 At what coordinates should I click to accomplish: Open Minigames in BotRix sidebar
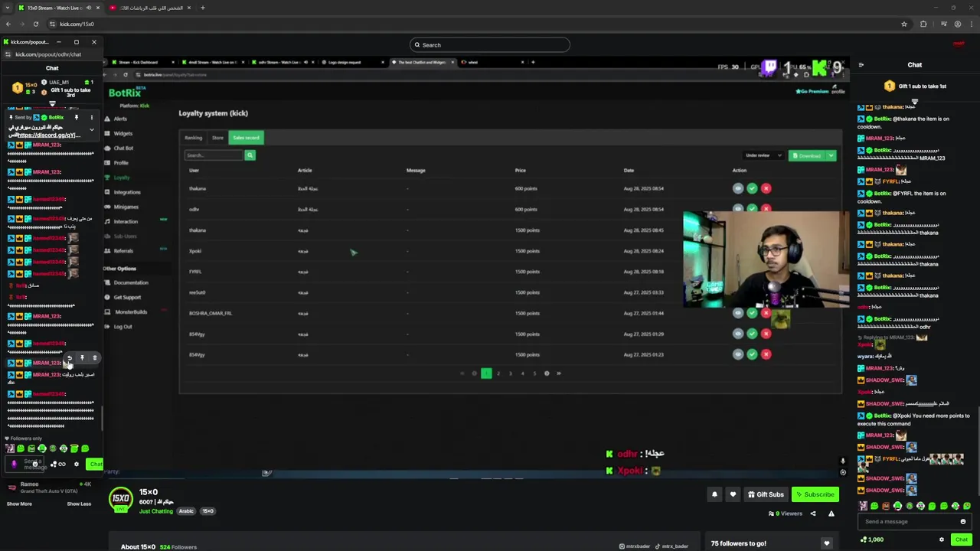point(126,207)
